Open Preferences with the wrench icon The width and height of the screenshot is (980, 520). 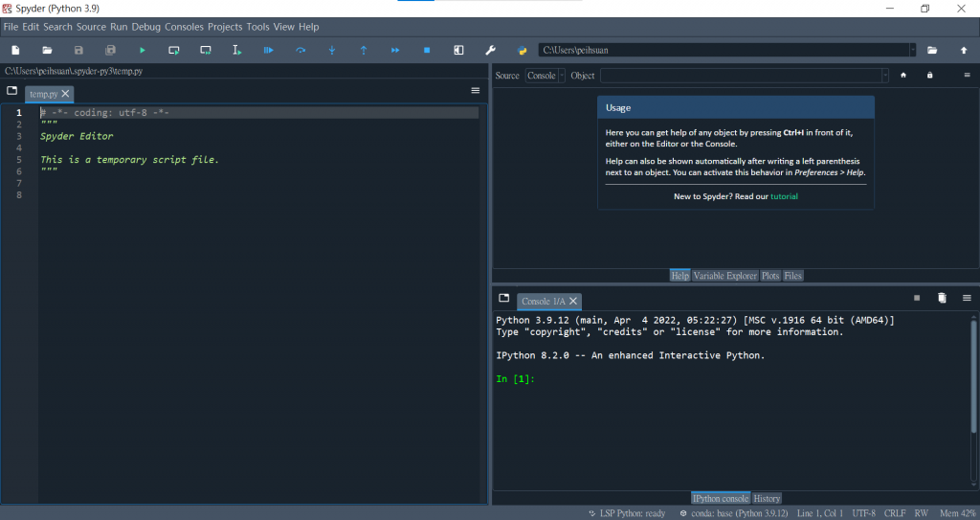pyautogui.click(x=491, y=50)
